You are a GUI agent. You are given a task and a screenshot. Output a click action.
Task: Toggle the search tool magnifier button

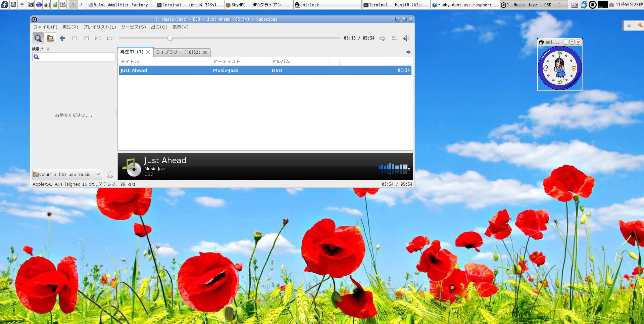pos(38,38)
